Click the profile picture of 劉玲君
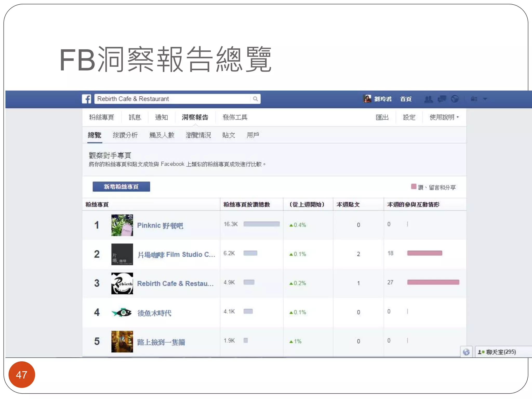 click(x=367, y=99)
